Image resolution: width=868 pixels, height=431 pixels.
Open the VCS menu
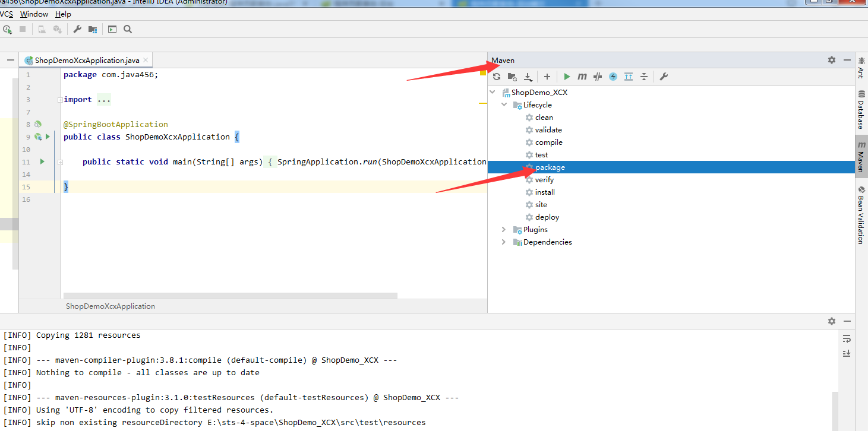[7, 14]
